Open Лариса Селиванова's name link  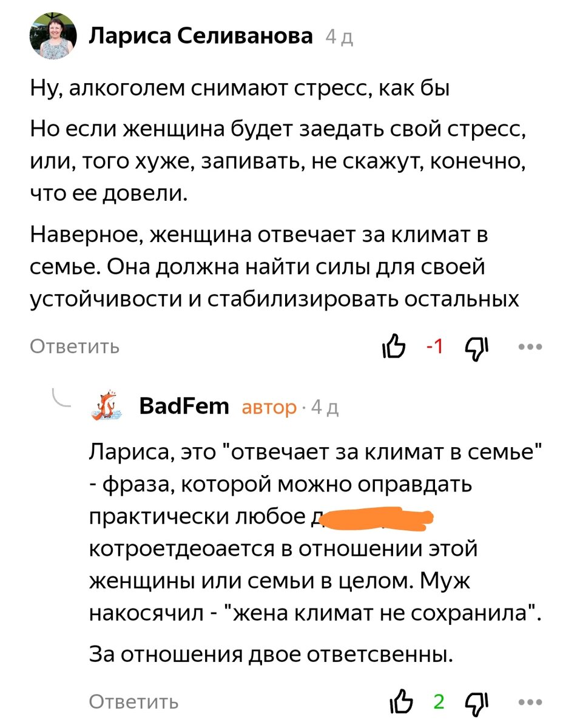click(201, 36)
